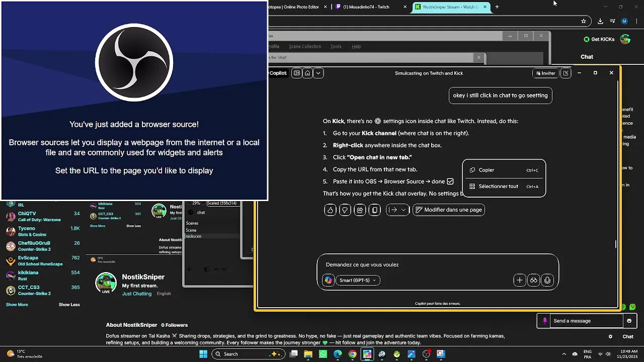Open Kick chat settings gear icon
The width and height of the screenshot is (644, 362).
pyautogui.click(x=610, y=336)
